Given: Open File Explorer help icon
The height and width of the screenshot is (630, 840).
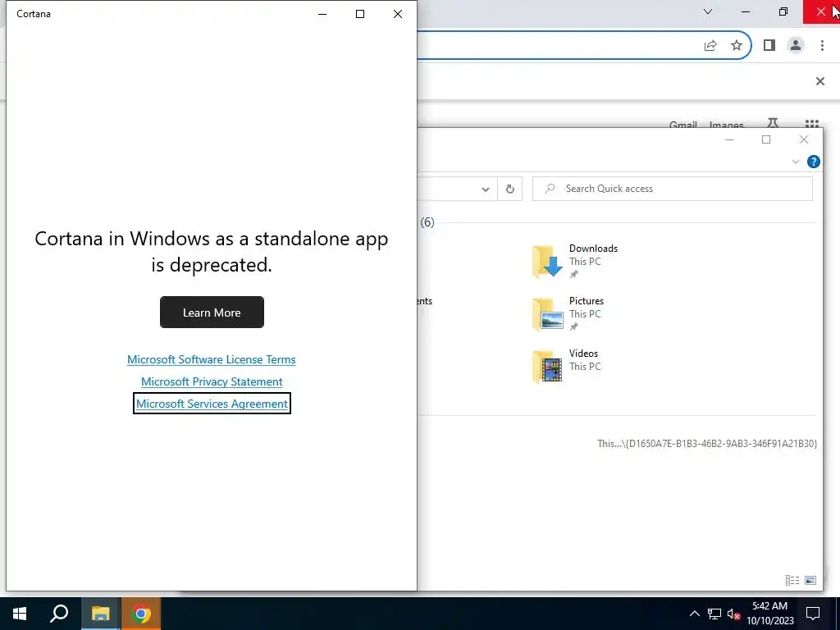Looking at the screenshot, I should tap(813, 162).
